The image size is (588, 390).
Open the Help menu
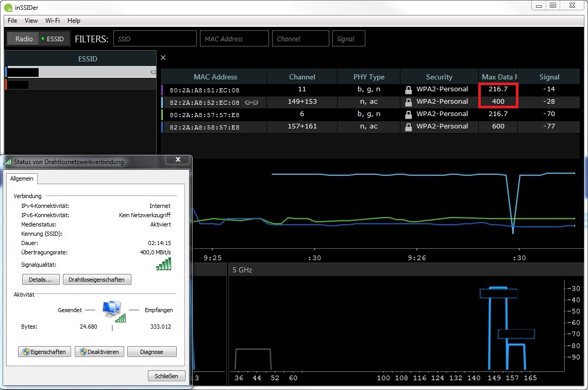[74, 21]
